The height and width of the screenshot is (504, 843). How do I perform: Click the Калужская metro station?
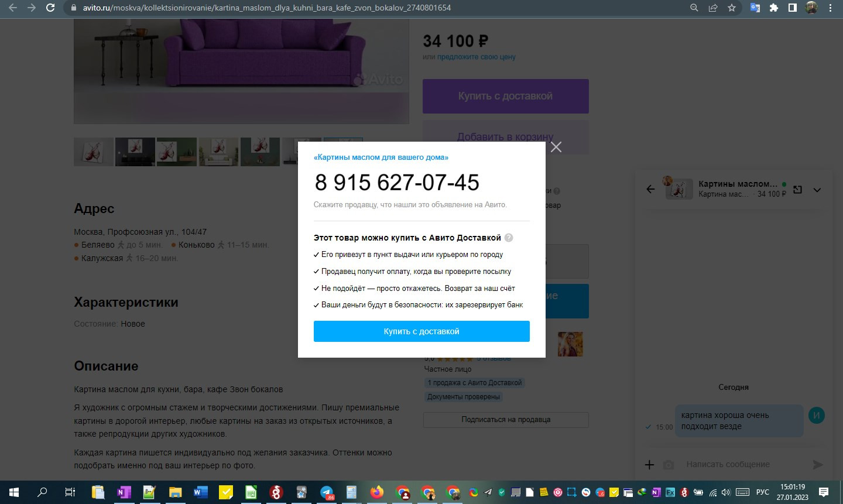pyautogui.click(x=102, y=258)
